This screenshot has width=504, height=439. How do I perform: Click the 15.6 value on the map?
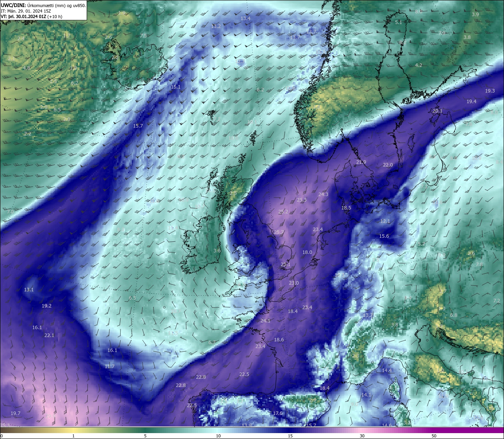[x=384, y=236]
